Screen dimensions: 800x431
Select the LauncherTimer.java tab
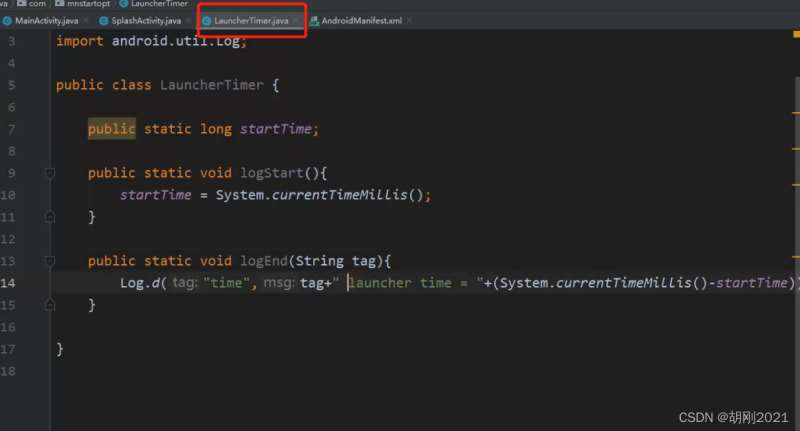pyautogui.click(x=251, y=21)
